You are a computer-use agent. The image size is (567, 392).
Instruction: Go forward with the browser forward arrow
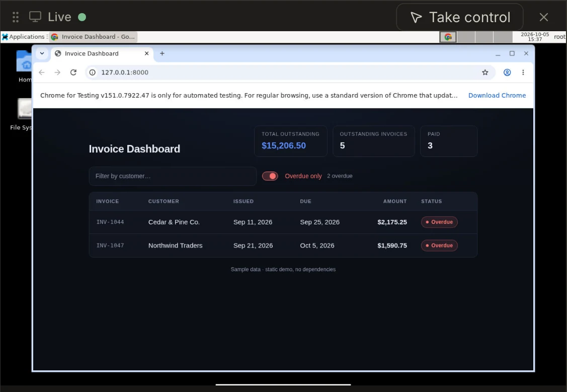(57, 72)
